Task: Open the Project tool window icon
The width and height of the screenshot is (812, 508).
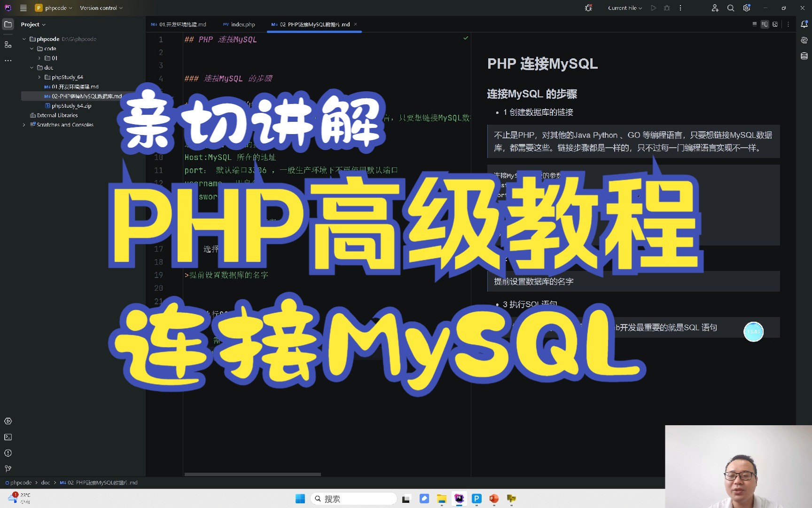Action: click(8, 24)
